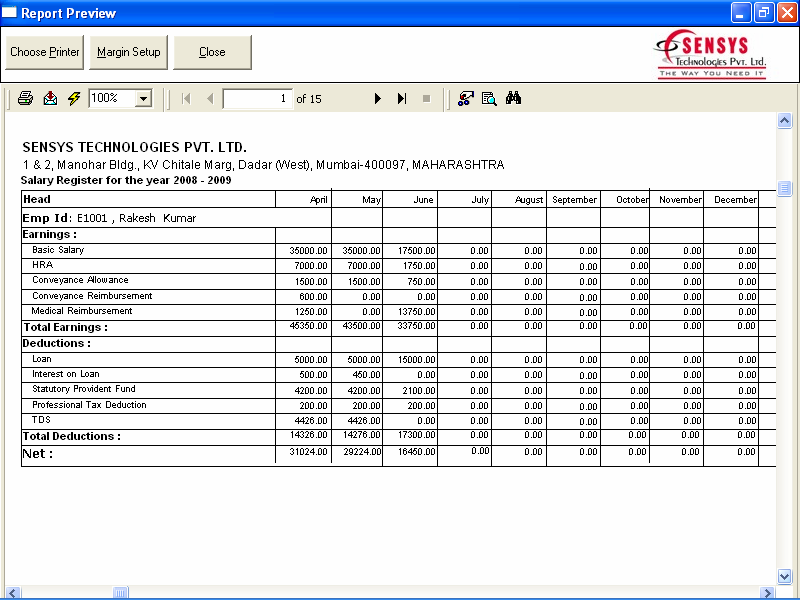Click April total earnings 45350.00
This screenshot has height=600, width=800.
(308, 326)
